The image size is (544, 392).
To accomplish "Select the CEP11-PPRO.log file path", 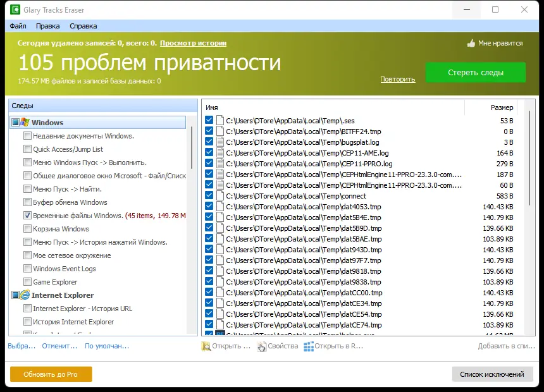I will [309, 164].
